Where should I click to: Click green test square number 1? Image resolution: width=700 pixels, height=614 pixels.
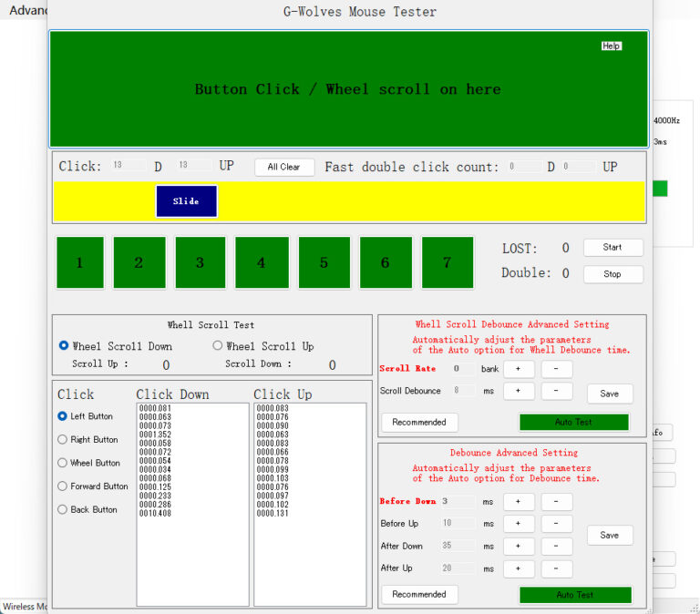click(80, 262)
